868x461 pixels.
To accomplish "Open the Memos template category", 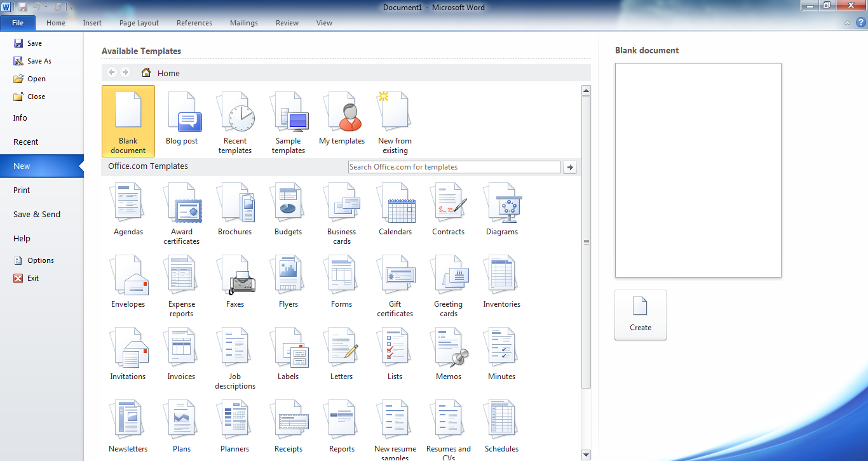I will (x=449, y=354).
